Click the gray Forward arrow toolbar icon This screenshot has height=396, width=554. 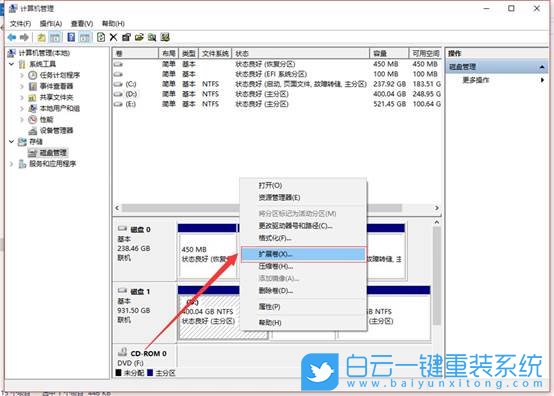point(24,37)
